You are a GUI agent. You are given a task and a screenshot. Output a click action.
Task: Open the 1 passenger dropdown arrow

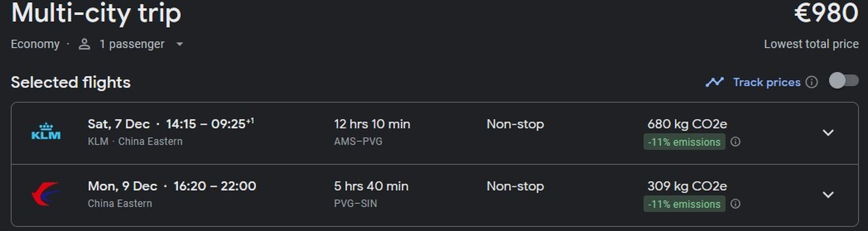click(180, 44)
